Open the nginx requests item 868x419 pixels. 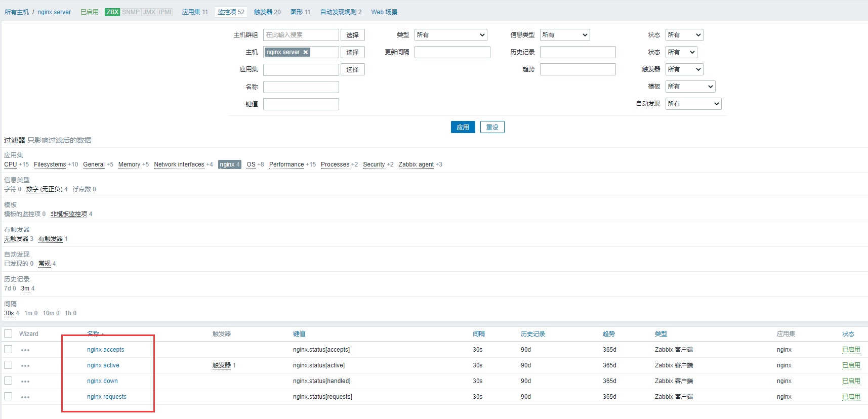click(107, 397)
